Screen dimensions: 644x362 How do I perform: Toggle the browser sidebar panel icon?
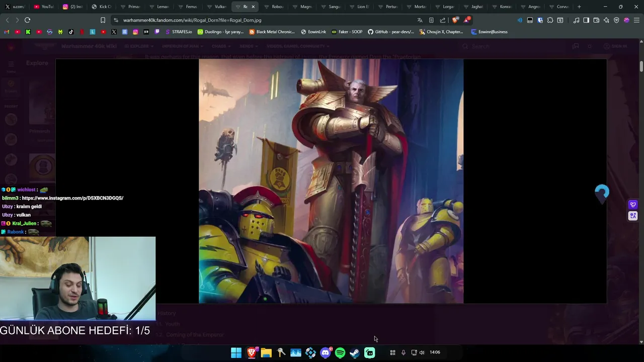click(x=586, y=20)
